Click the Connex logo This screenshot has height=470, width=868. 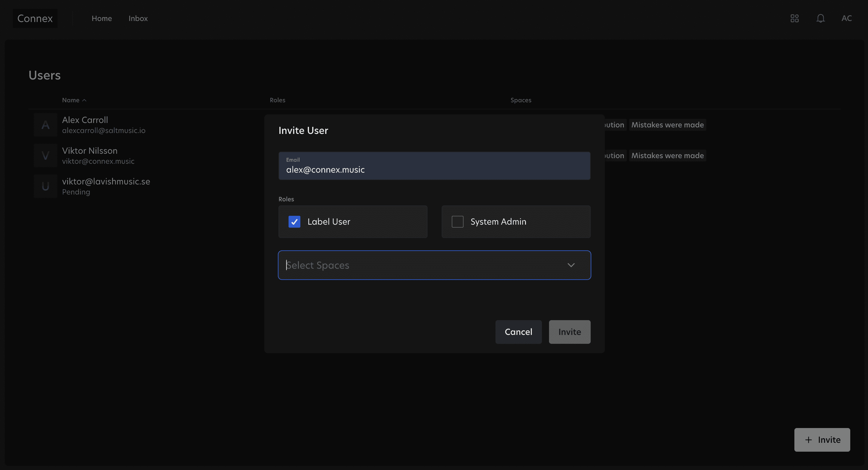35,18
